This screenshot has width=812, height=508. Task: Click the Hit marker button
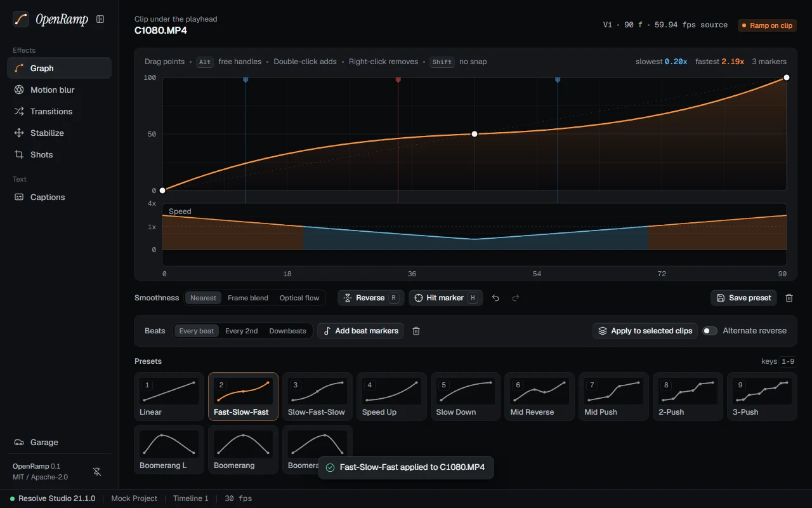coord(446,298)
